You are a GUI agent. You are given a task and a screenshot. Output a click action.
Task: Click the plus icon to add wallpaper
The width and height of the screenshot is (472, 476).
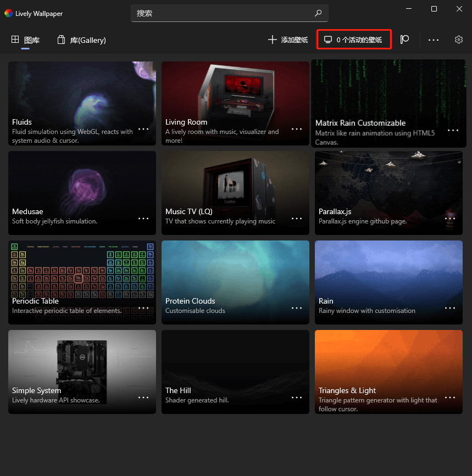[x=272, y=40]
